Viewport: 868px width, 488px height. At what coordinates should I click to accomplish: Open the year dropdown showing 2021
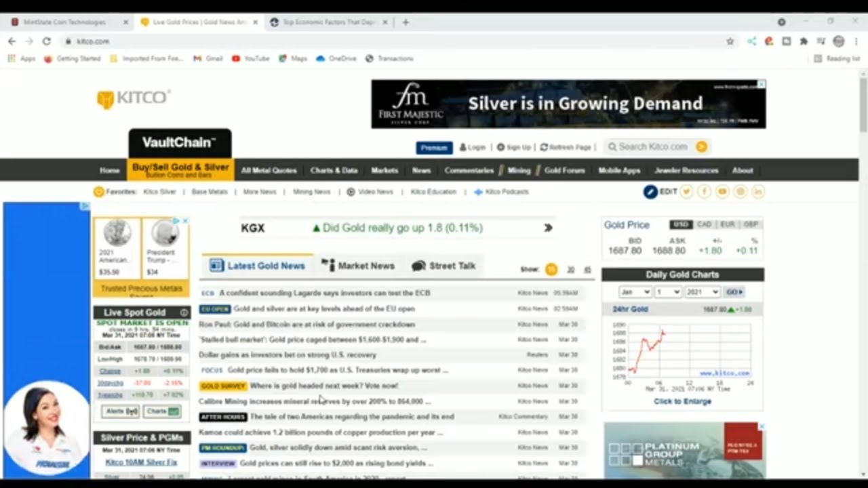point(702,291)
